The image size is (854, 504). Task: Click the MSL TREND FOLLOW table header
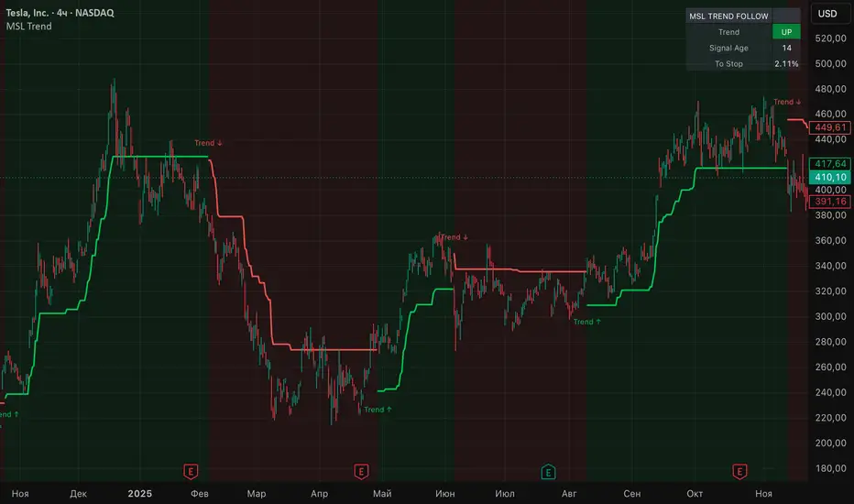coord(728,16)
